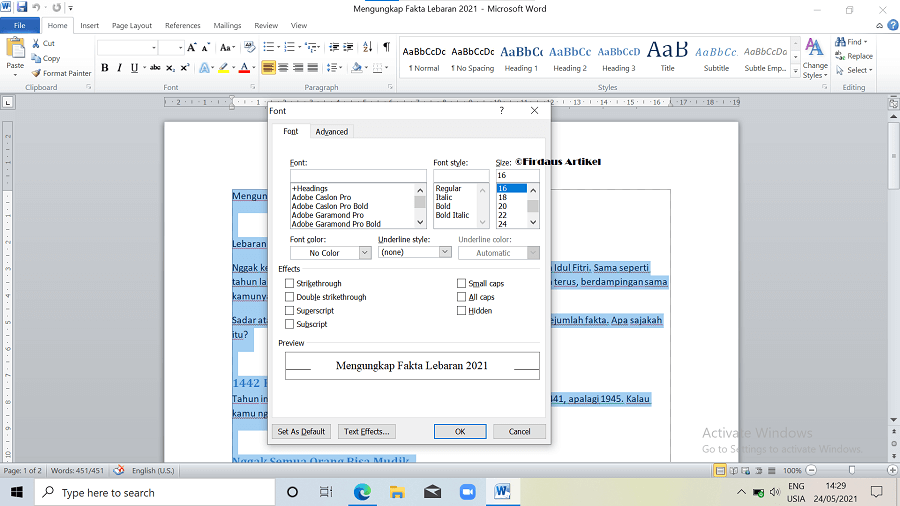This screenshot has width=900, height=506.
Task: Apply ribbon strikethrough abc button
Action: tap(154, 68)
